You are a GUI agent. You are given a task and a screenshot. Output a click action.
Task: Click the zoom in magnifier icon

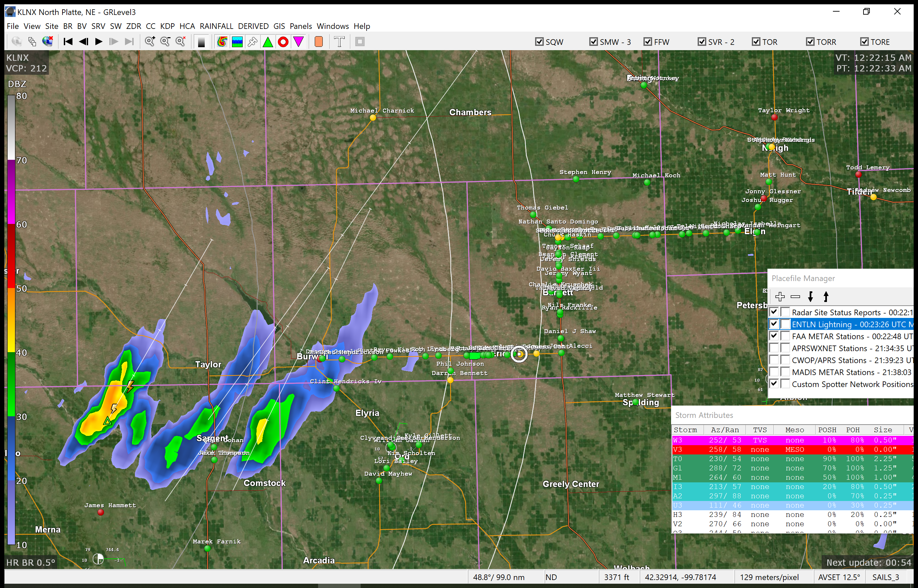(150, 42)
